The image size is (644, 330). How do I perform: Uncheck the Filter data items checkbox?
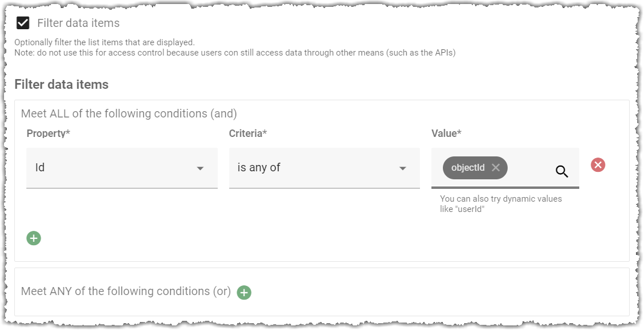tap(23, 23)
